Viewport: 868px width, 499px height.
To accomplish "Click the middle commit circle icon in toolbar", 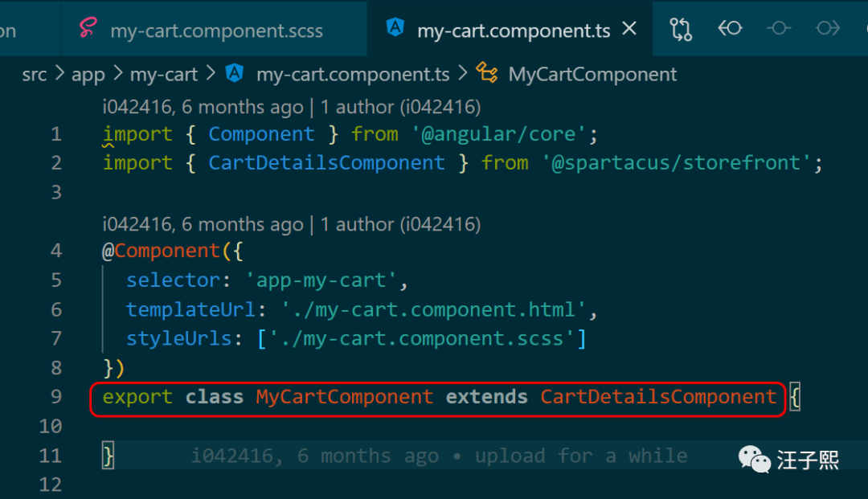I will [778, 29].
